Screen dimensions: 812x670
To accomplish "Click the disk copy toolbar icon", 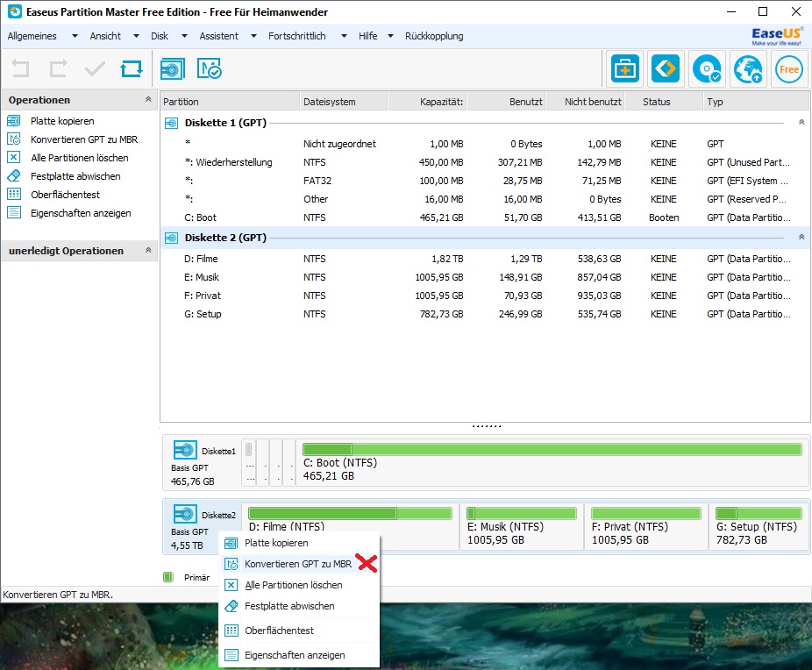I will (x=173, y=69).
